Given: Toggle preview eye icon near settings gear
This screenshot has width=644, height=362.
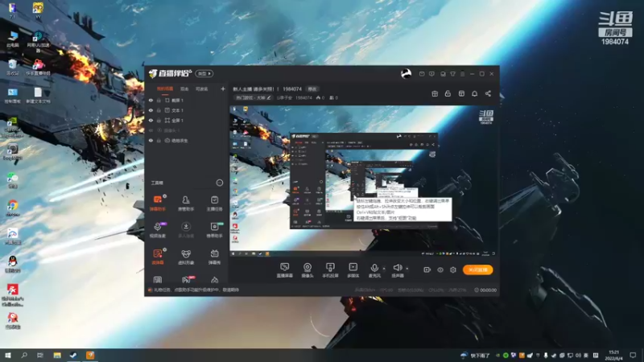Looking at the screenshot, I should (440, 269).
